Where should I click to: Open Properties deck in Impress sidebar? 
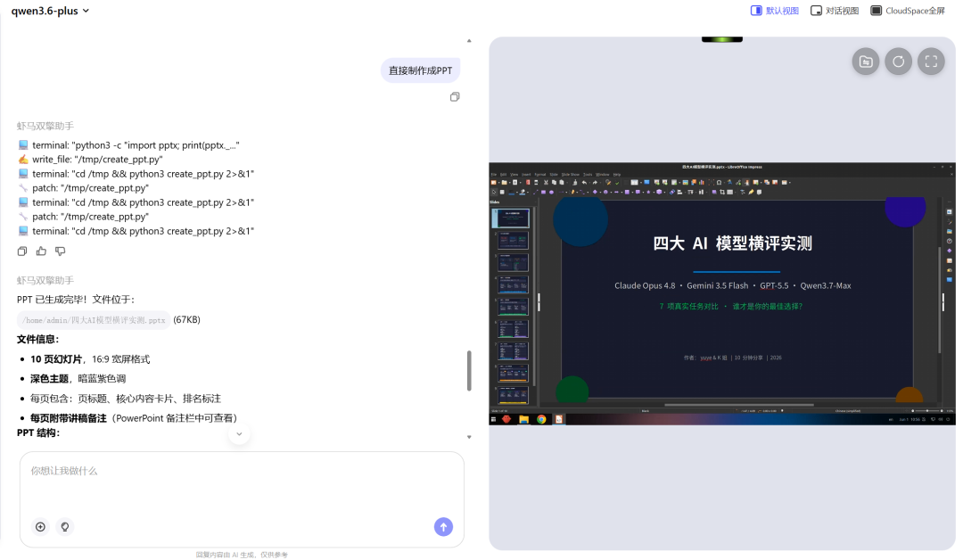click(x=950, y=212)
